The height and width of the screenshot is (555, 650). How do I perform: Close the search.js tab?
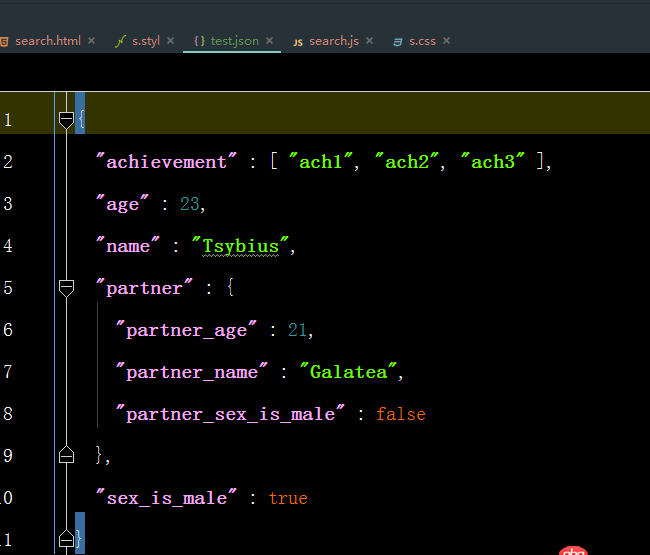pyautogui.click(x=369, y=41)
